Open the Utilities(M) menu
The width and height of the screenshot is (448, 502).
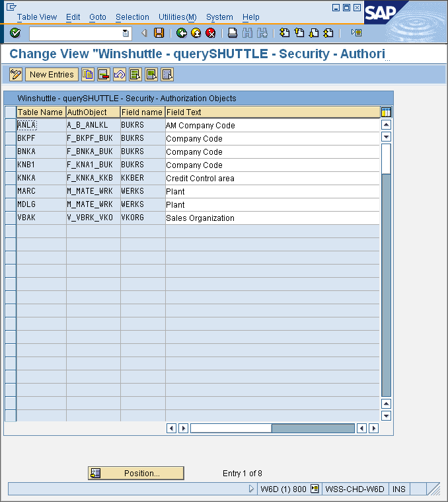177,17
